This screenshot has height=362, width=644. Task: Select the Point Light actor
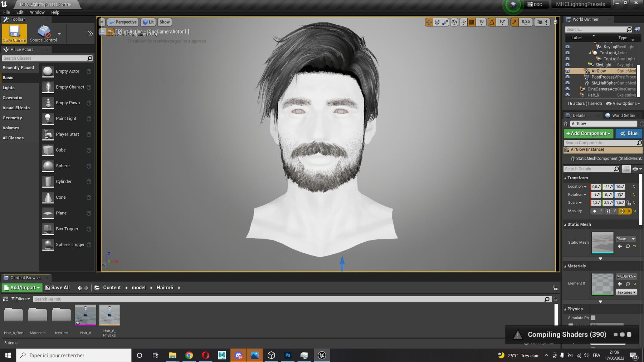coord(66,119)
